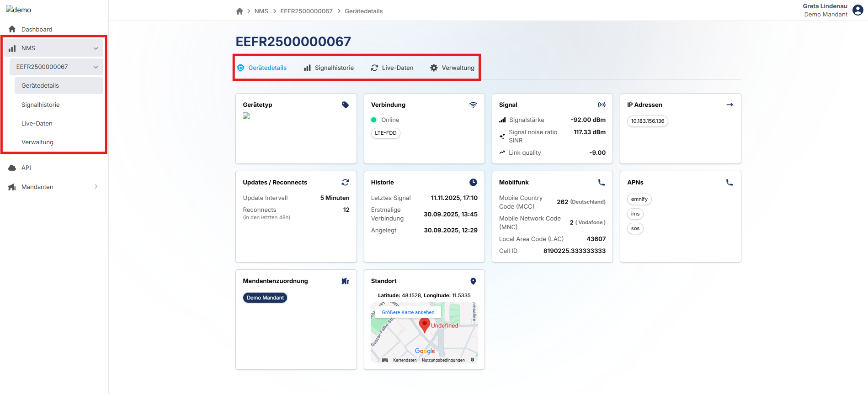The image size is (868, 394).
Task: Select API in the sidebar
Action: click(x=26, y=168)
